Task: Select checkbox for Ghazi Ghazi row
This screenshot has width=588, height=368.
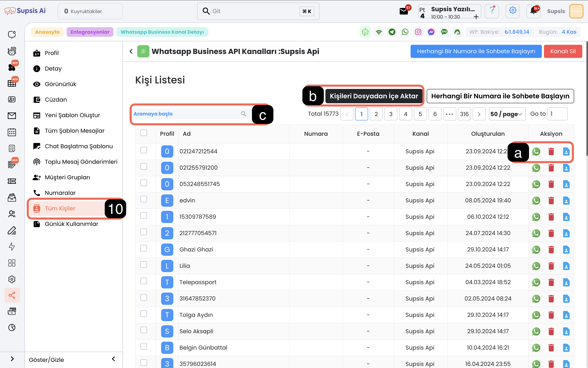Action: 144,248
